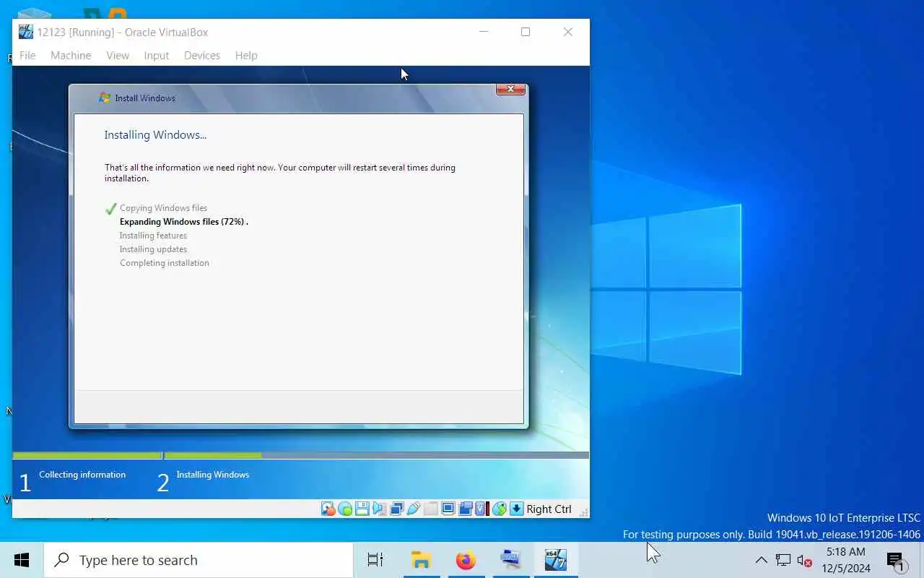Click the mouse integration indicator icon
This screenshot has height=578, width=924.
click(500, 509)
